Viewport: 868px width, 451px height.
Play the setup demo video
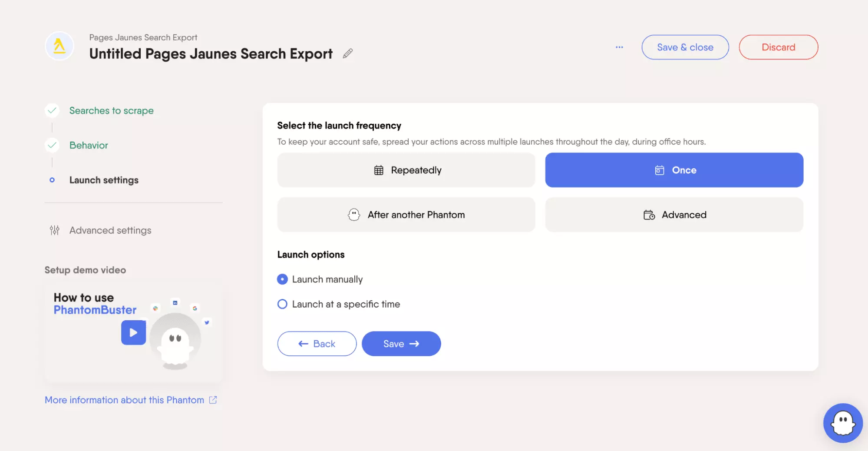[x=133, y=332]
